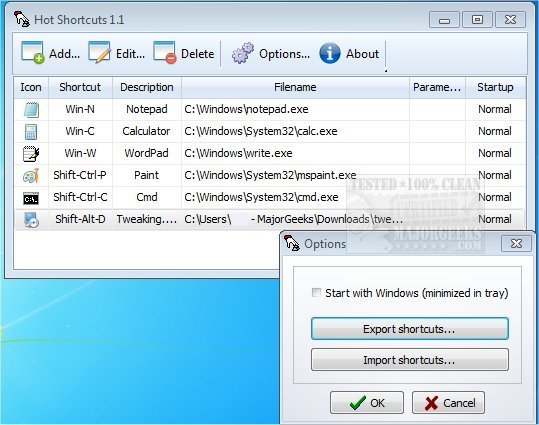
Task: Click the Add shortcut toolbar icon
Action: coord(32,53)
